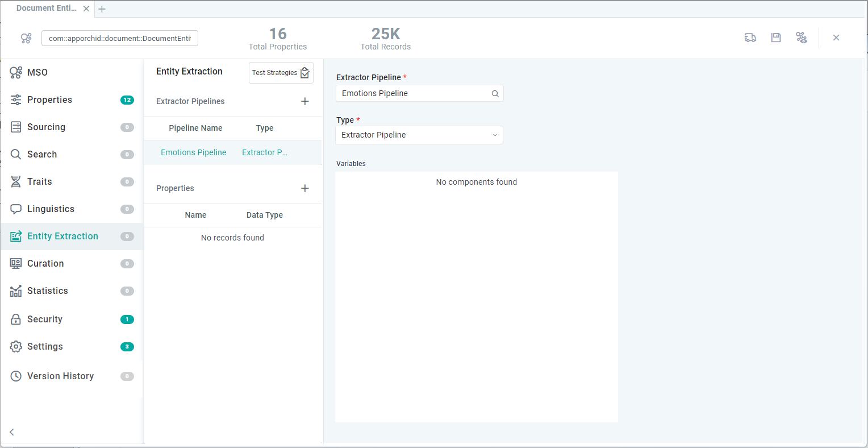Add a new extractor pipeline with plus icon
This screenshot has height=448, width=868.
tap(305, 101)
